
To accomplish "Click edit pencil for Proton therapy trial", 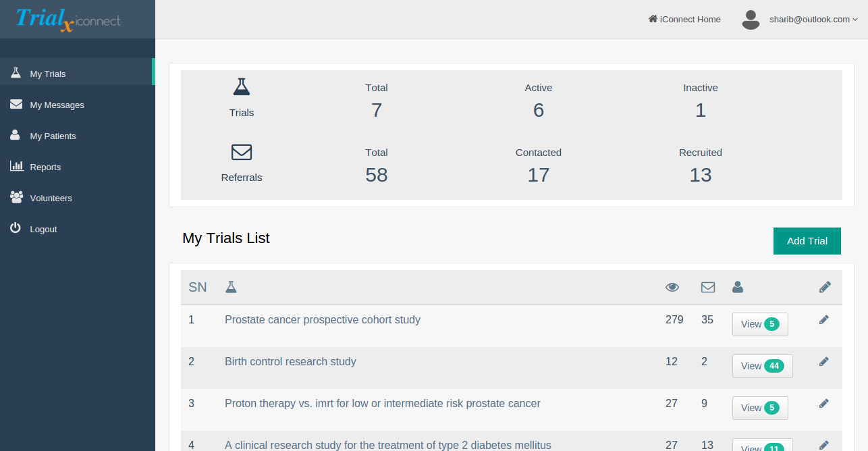I will 823,404.
